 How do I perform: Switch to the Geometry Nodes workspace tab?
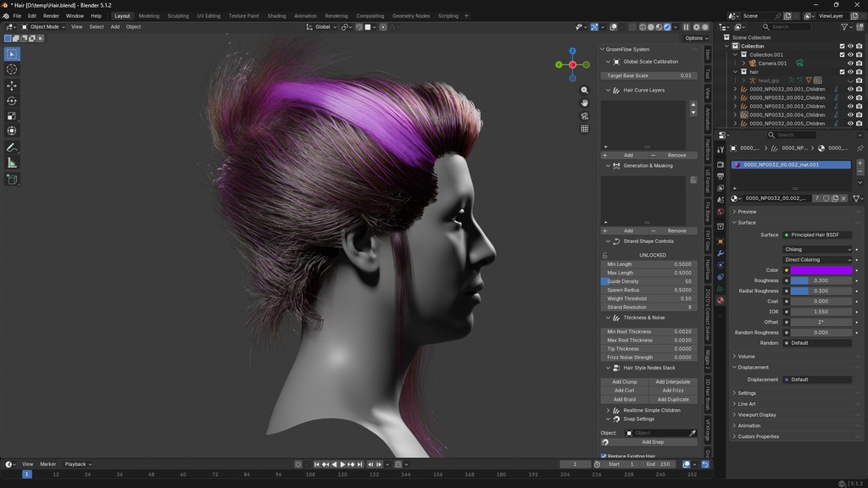(411, 16)
